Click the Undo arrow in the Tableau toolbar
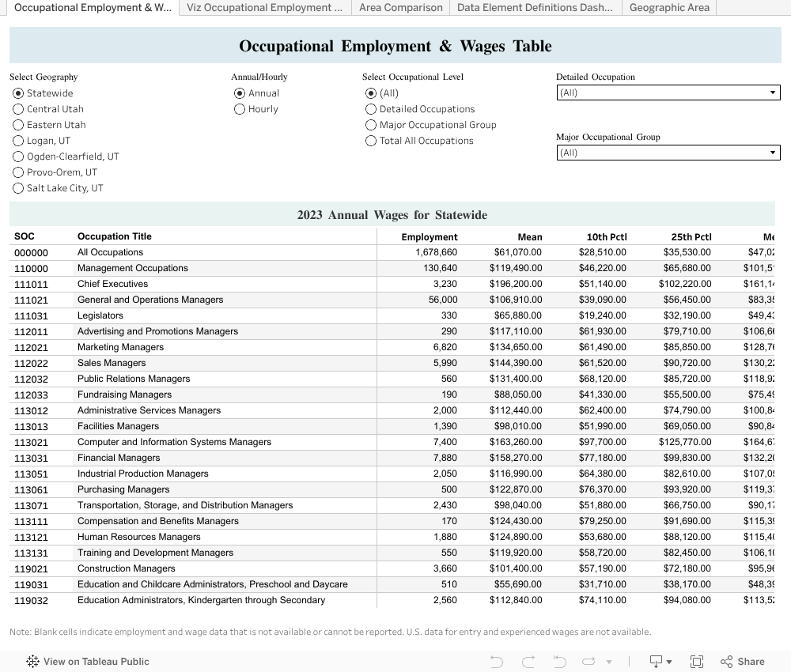This screenshot has height=672, width=791. (497, 662)
